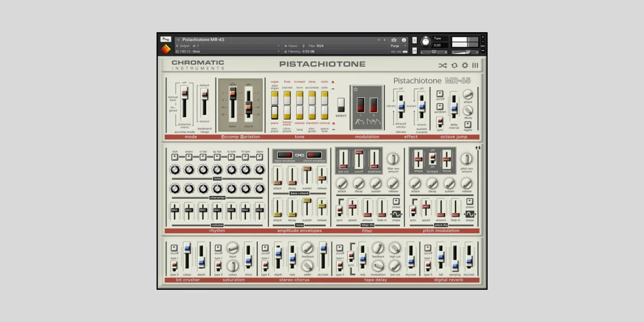
Task: Disable the digital reverb on/off switch
Action: [x=428, y=248]
